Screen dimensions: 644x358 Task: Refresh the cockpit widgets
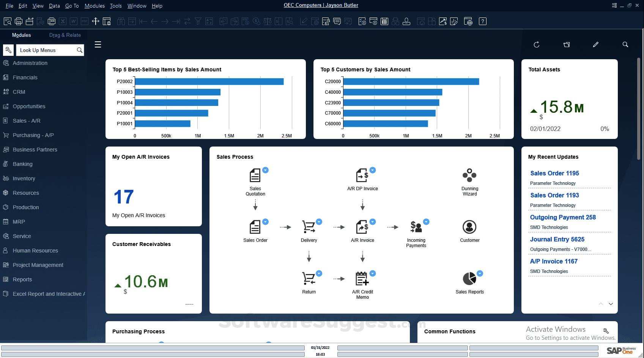point(536,44)
